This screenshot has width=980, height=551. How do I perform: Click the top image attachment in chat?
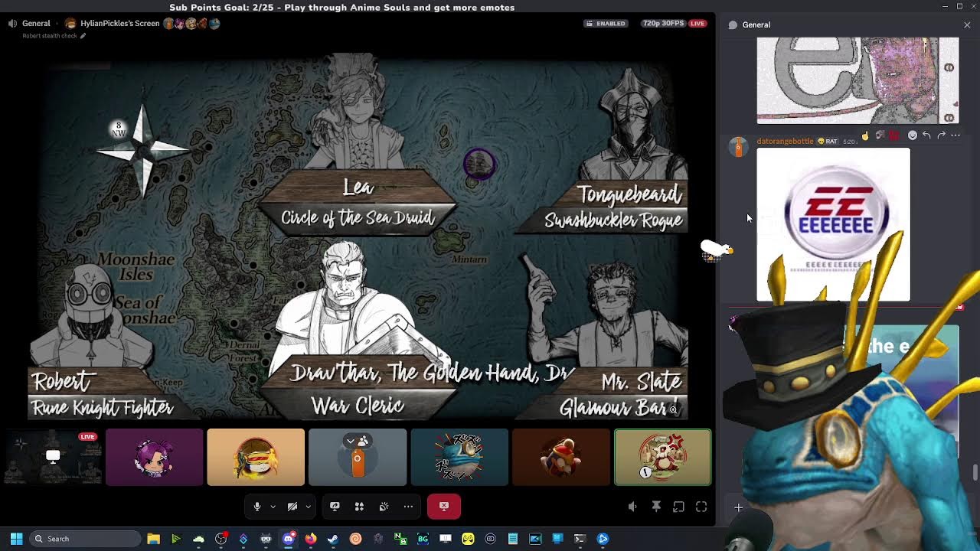(857, 80)
